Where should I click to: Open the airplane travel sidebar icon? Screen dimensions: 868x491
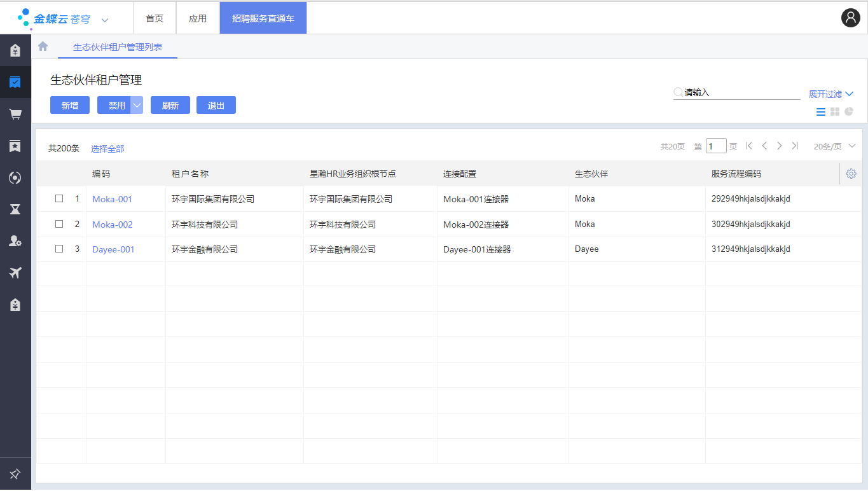click(15, 273)
